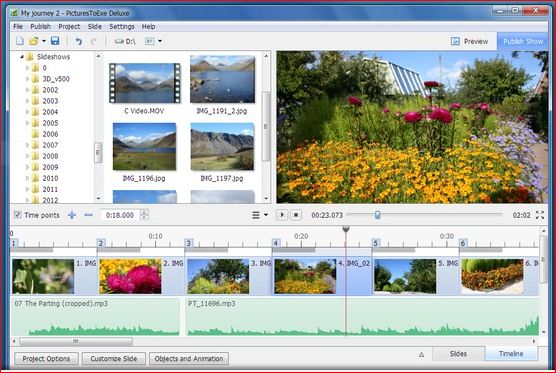556x373 pixels.
Task: Click the Play button
Action: (x=282, y=215)
